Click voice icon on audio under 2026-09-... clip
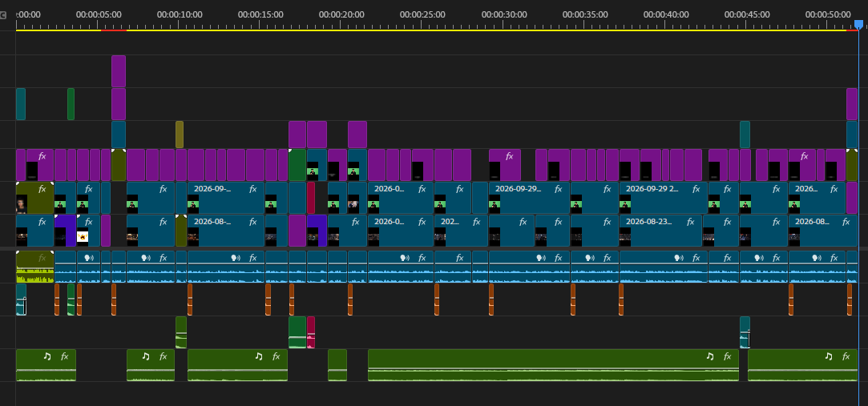 click(236, 258)
